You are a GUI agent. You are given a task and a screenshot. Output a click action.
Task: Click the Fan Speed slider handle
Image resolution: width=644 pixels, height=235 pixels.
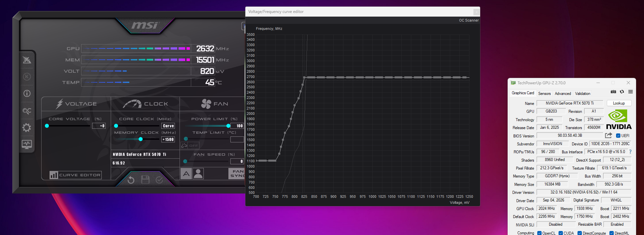(x=185, y=161)
